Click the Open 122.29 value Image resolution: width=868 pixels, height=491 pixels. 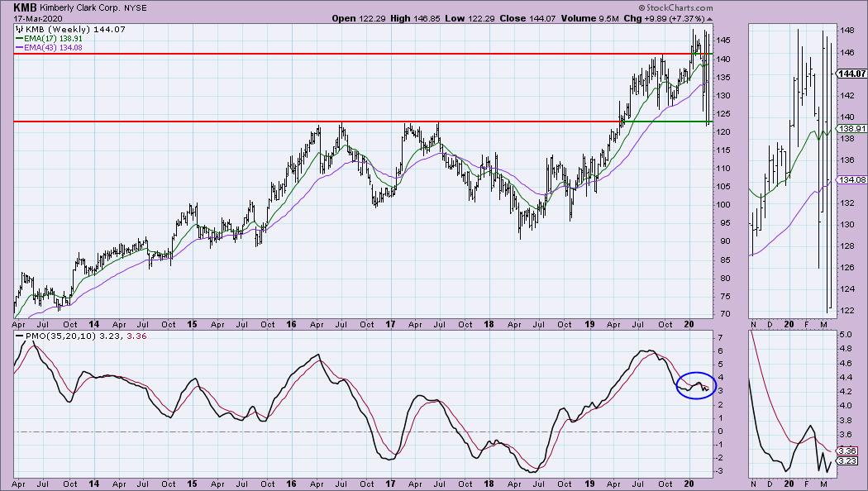click(x=359, y=18)
